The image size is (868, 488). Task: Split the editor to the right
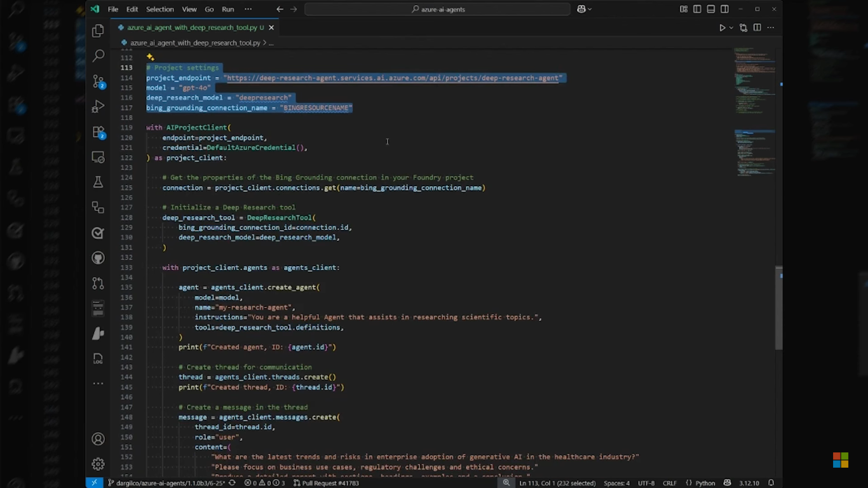point(757,28)
